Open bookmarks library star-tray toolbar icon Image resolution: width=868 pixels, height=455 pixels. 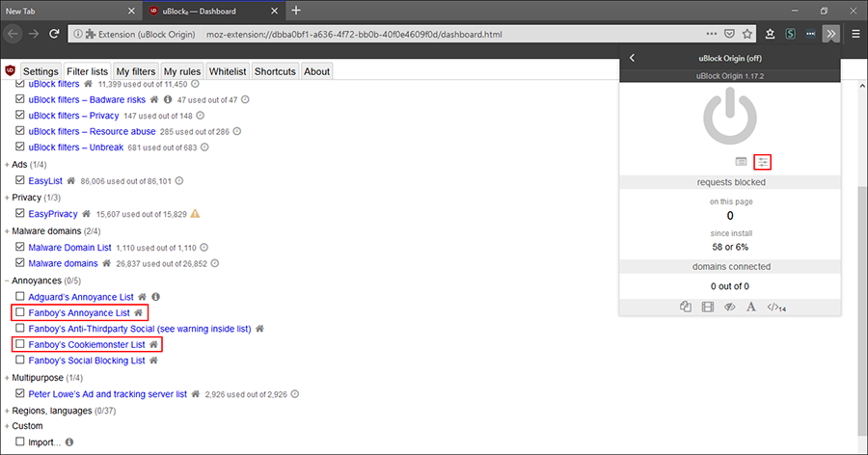pyautogui.click(x=770, y=34)
